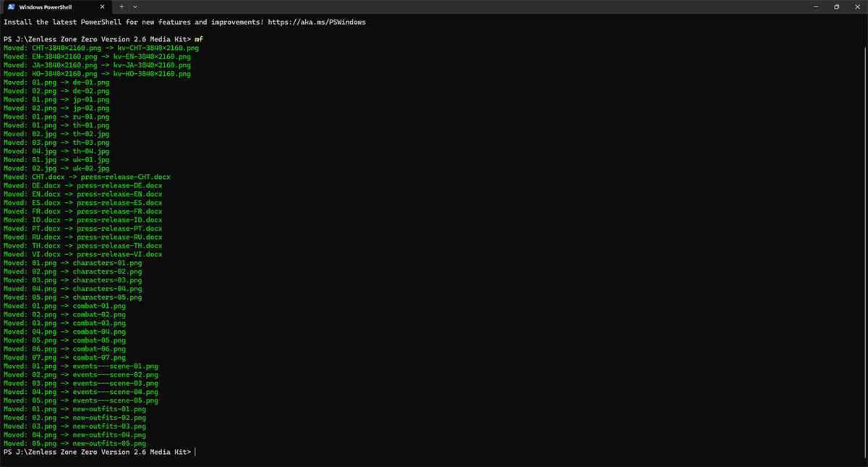
Task: Select the Windows PowerShell tab
Action: pyautogui.click(x=56, y=7)
